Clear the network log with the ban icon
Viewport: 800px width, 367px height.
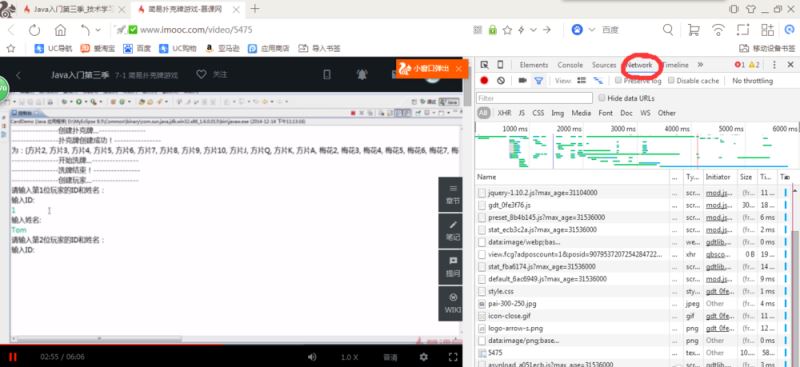coord(501,81)
